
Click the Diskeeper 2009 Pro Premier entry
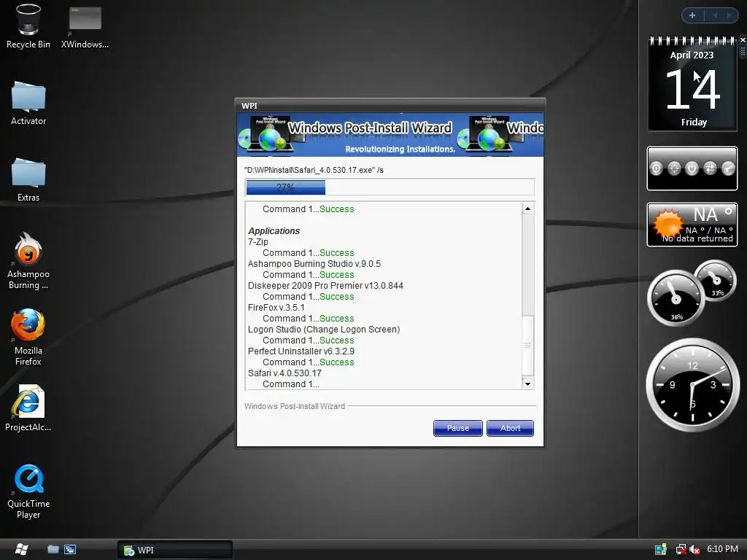click(x=325, y=286)
